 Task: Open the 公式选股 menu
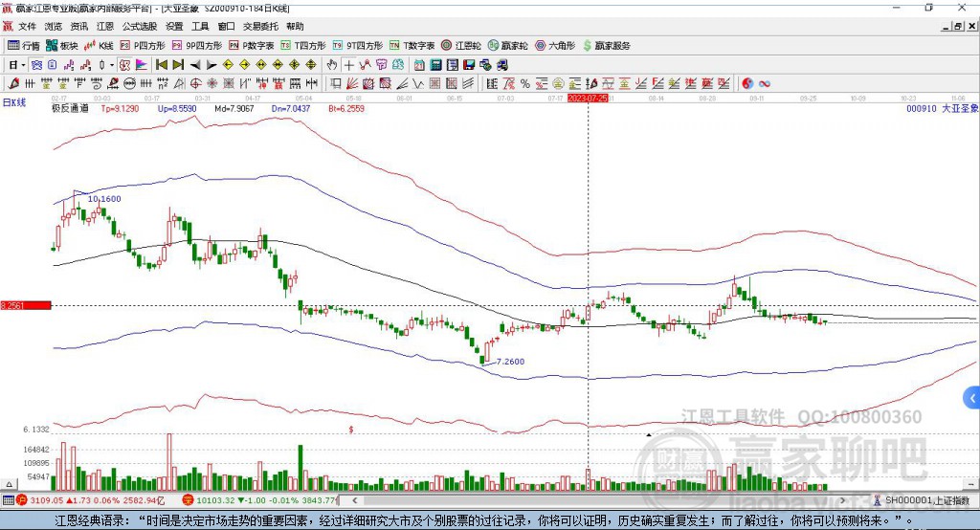140,26
